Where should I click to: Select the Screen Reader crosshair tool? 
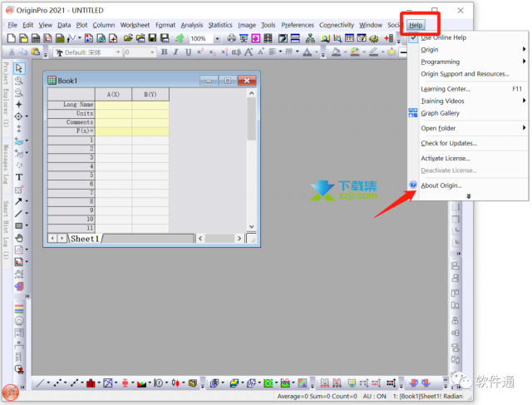(x=19, y=105)
